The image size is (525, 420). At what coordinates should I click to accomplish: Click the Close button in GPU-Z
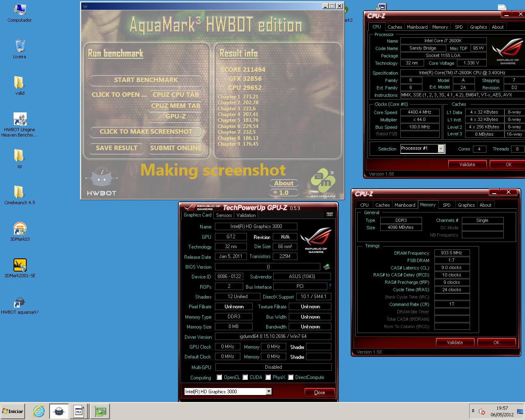click(x=320, y=393)
